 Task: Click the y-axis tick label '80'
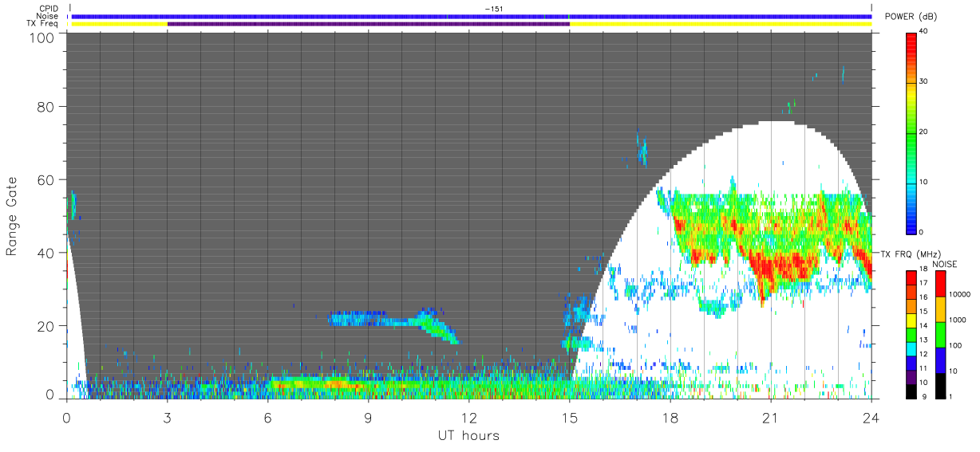point(46,107)
